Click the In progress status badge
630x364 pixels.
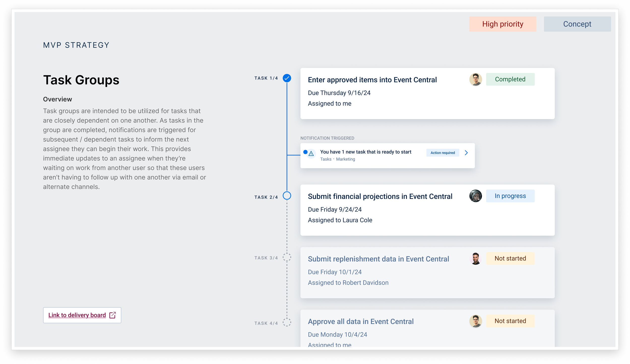[510, 196]
